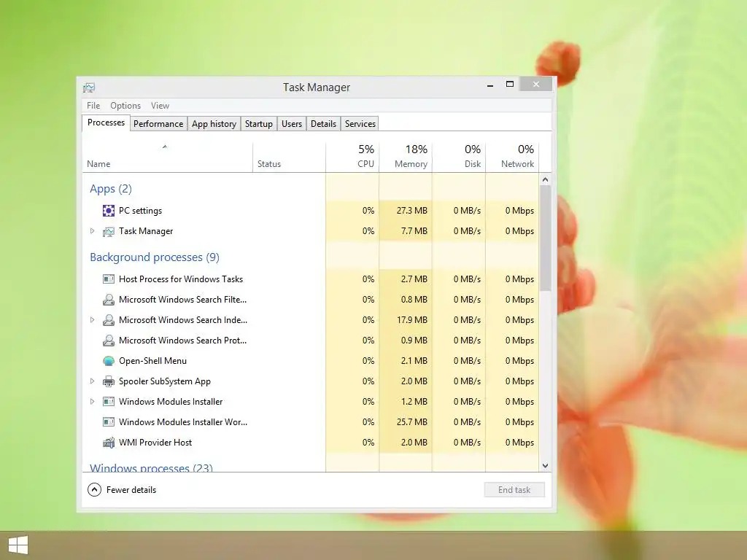Click the Fewer details link

[131, 489]
